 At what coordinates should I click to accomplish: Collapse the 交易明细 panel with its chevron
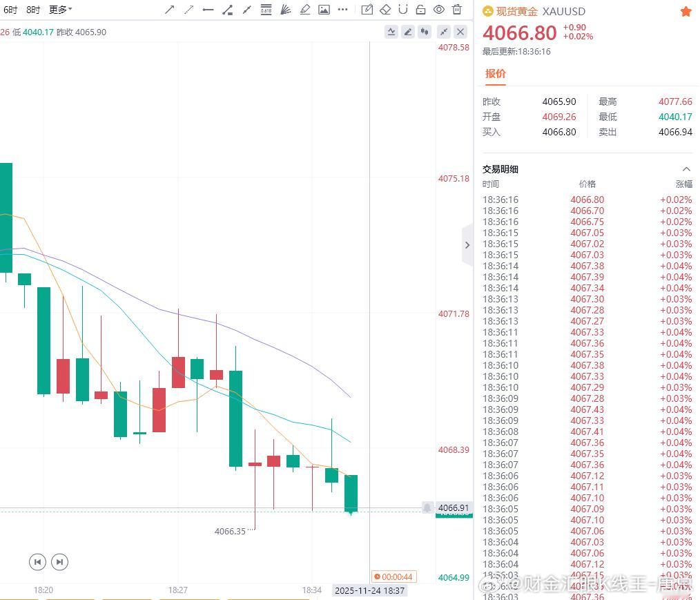[x=686, y=168]
